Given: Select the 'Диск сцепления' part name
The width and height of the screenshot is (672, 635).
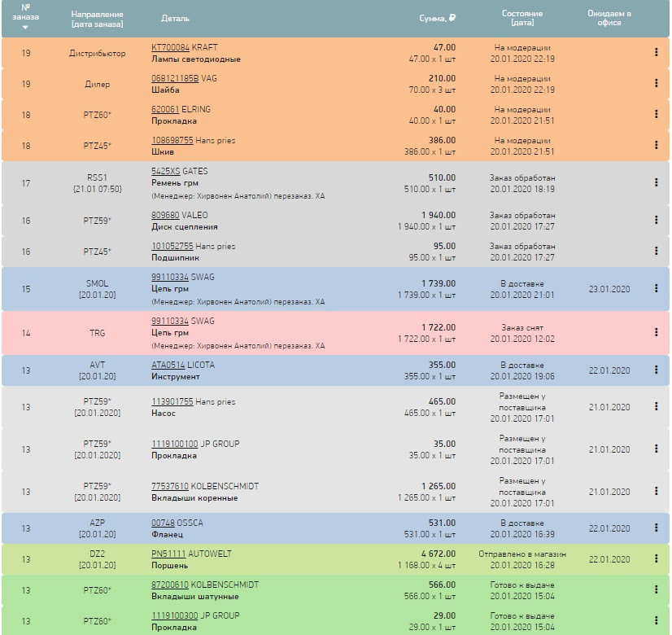Looking at the screenshot, I should click(x=185, y=227).
